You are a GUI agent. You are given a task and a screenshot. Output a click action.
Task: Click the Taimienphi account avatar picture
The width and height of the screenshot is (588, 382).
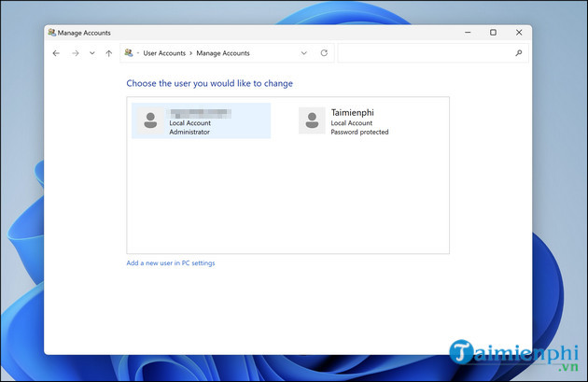pyautogui.click(x=312, y=120)
